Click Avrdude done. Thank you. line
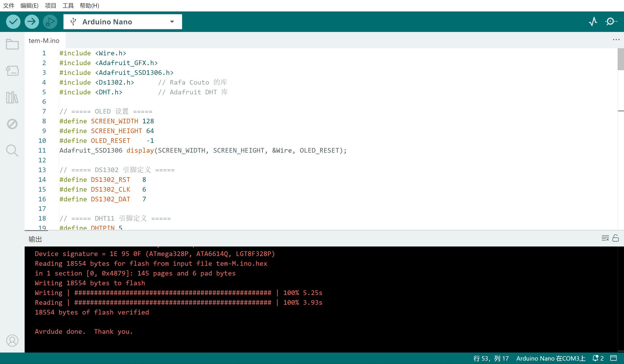This screenshot has height=364, width=624. [84, 332]
